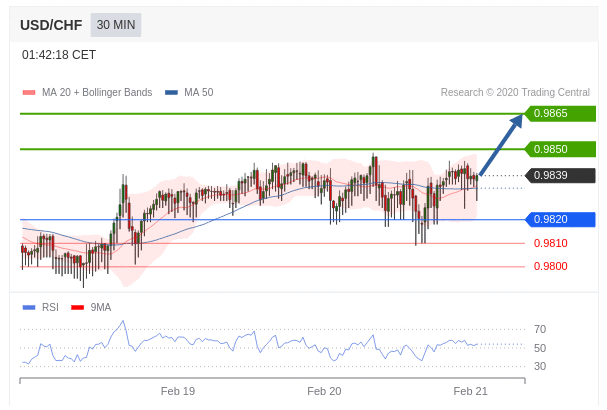This screenshot has height=410, width=607.
Task: Click the Feb 21 date axis label
Action: point(470,391)
